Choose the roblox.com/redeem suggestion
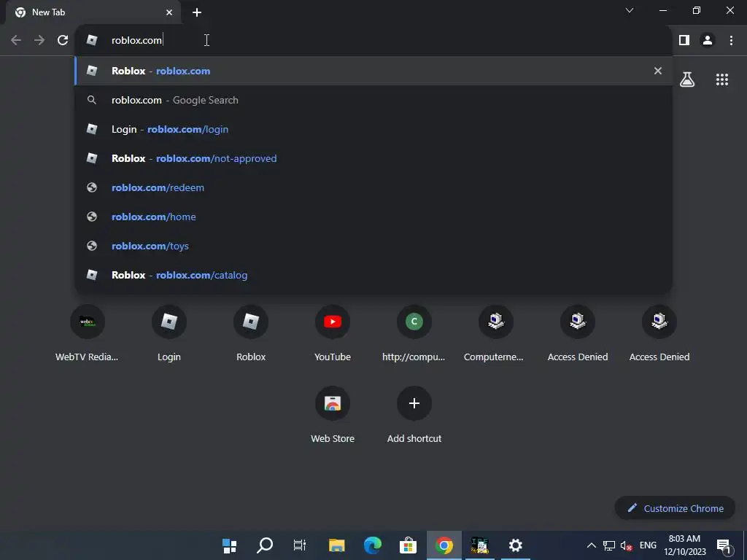The width and height of the screenshot is (747, 560). coord(373,187)
